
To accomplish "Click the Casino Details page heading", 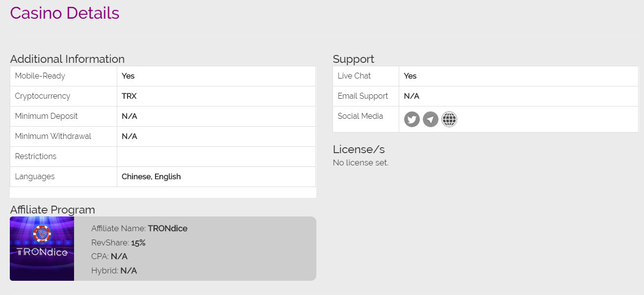I will [65, 13].
